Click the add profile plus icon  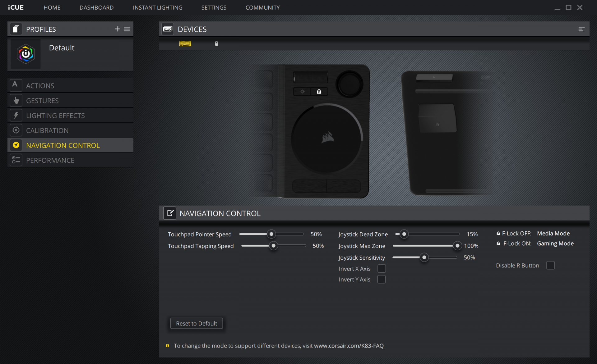[x=118, y=29]
